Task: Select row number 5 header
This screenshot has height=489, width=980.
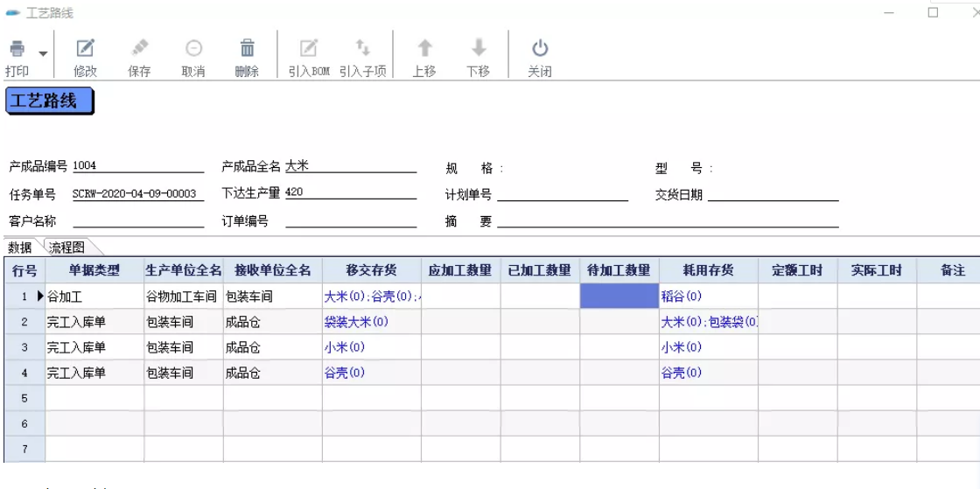Action: pyautogui.click(x=24, y=398)
